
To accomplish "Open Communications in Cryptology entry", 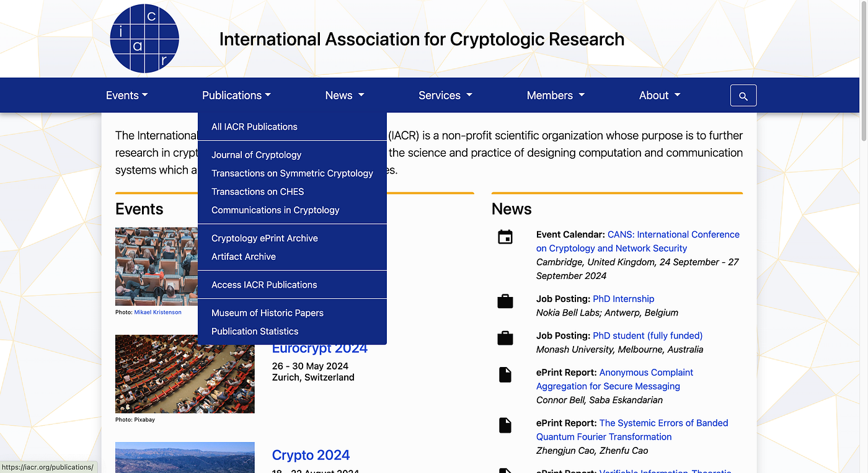I will pos(292,210).
